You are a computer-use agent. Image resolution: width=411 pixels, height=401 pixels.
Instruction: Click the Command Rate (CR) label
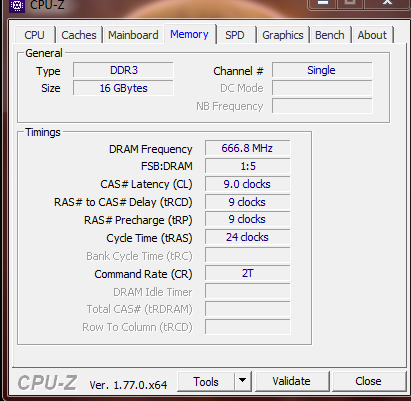coord(143,274)
